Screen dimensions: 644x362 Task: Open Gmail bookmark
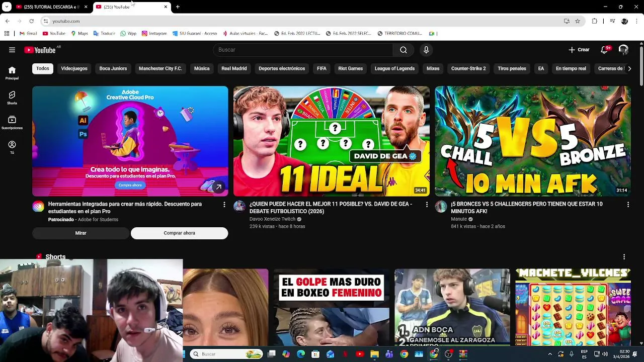click(28, 34)
